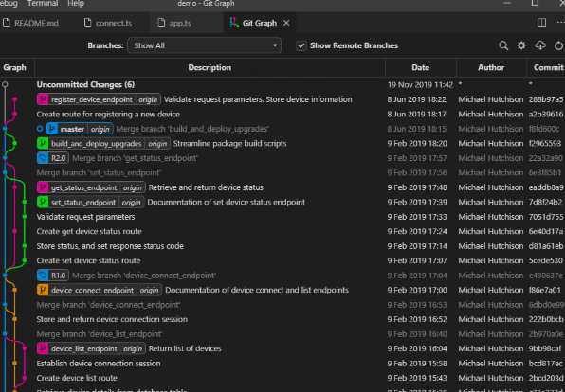Switch to the connect.ts tab

tap(114, 23)
